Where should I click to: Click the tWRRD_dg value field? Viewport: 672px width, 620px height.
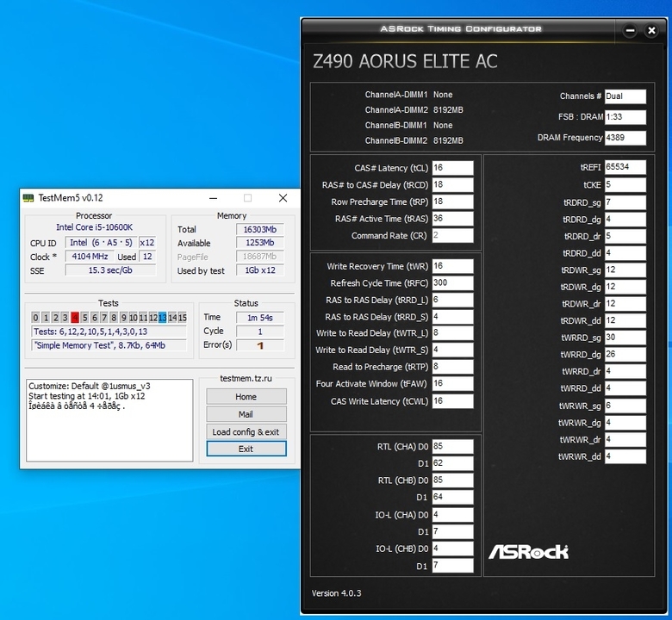click(x=625, y=354)
